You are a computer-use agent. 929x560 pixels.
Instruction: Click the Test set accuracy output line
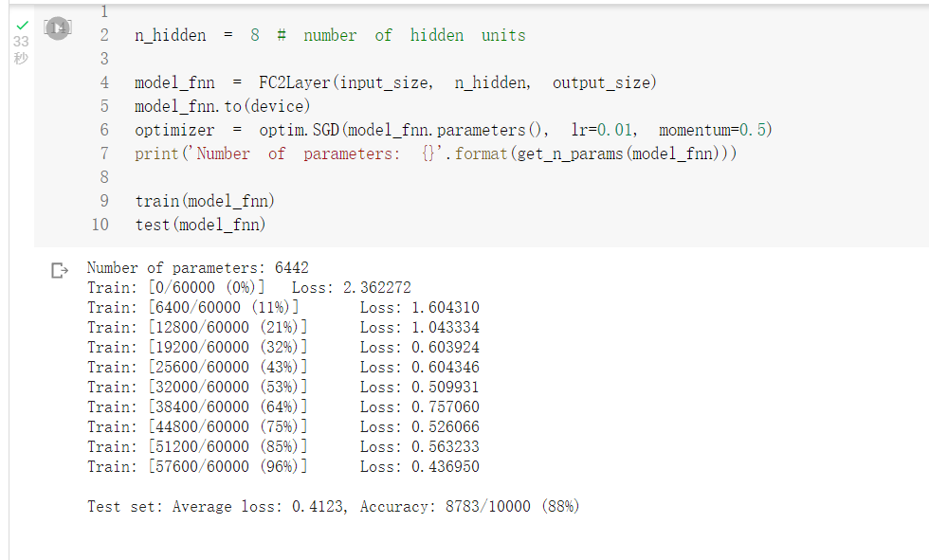[333, 507]
